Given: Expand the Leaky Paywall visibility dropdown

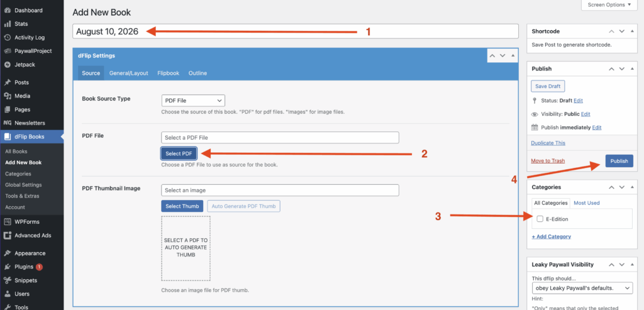Looking at the screenshot, I should click(x=582, y=288).
